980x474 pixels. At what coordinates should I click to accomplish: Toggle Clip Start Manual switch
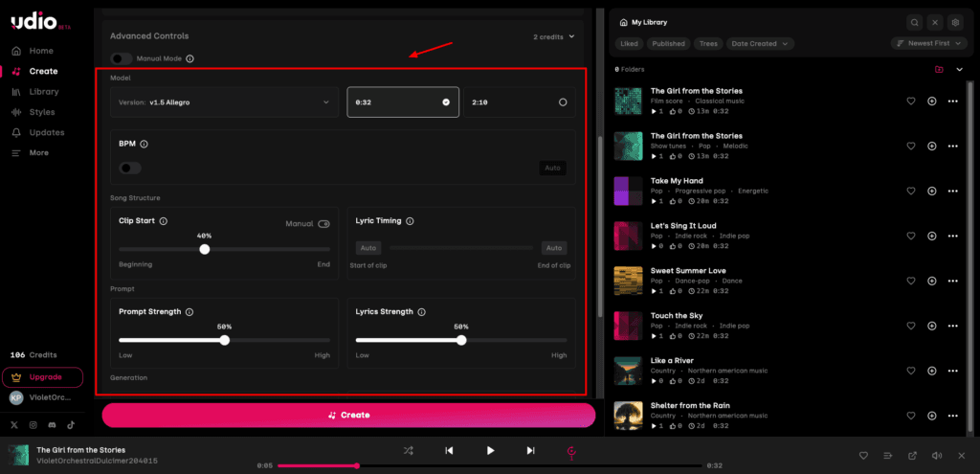(x=323, y=224)
